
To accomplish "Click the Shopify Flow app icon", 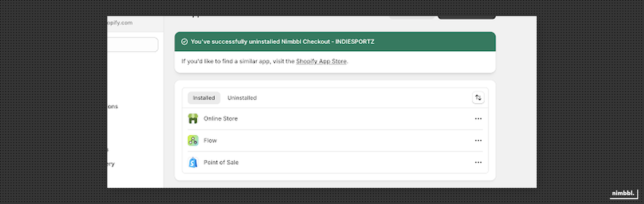I will pyautogui.click(x=193, y=141).
